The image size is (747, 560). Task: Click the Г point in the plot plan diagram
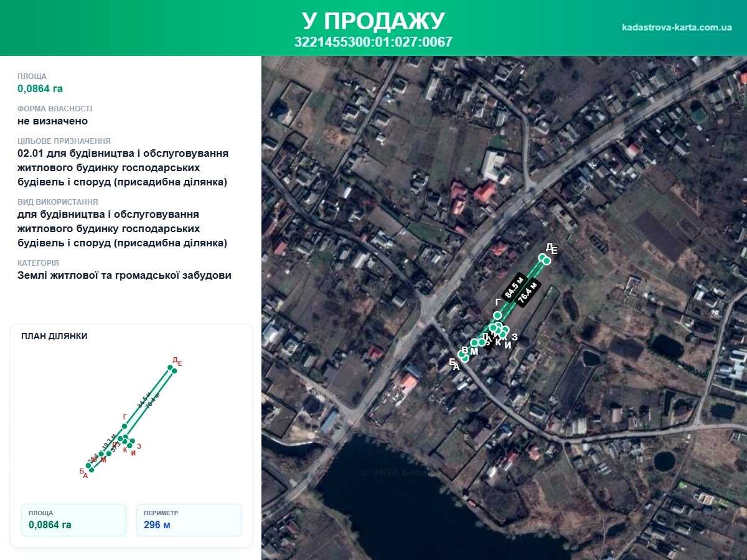pos(125,426)
